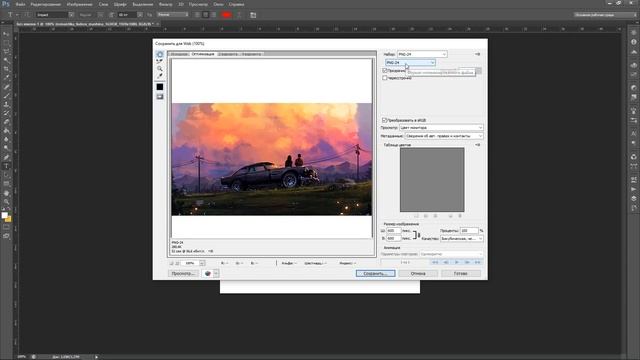
Task: Switch to the Исходное preview tab
Action: click(179, 54)
